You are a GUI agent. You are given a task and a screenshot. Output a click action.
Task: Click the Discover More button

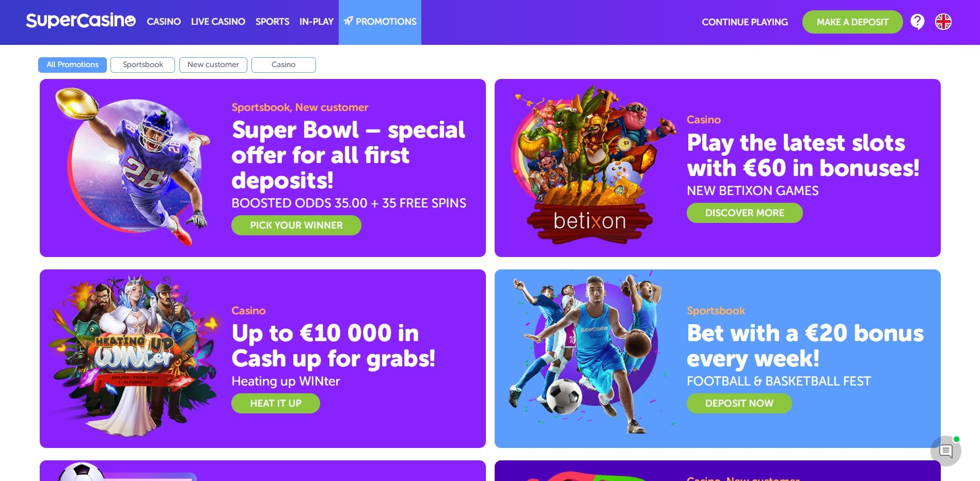click(745, 213)
